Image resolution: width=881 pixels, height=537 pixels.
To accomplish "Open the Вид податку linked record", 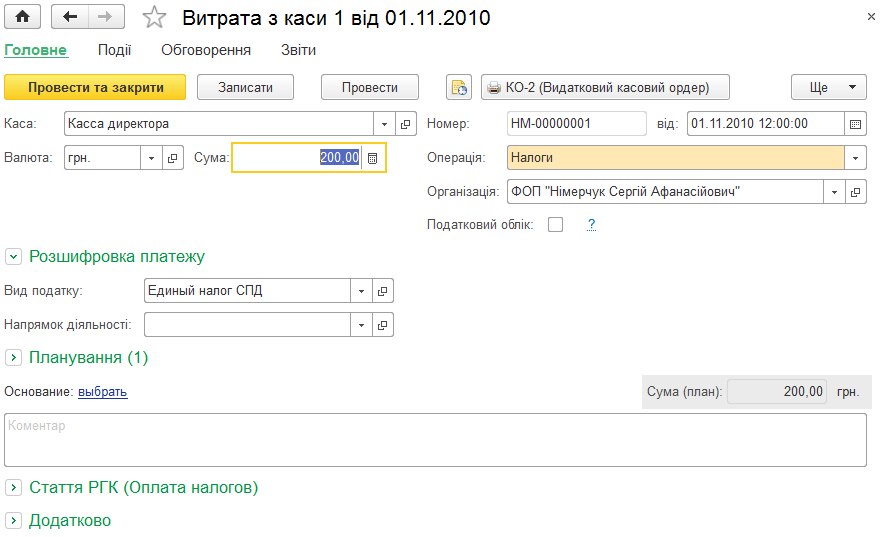I will [x=382, y=291].
